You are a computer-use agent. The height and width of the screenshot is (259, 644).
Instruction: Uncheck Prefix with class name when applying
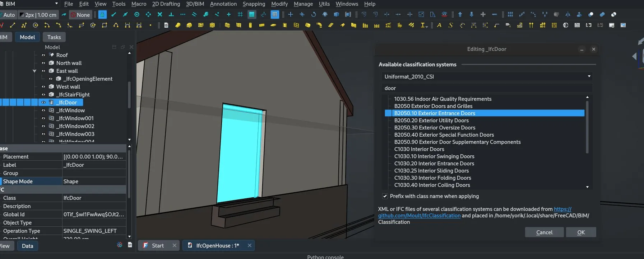pos(385,196)
